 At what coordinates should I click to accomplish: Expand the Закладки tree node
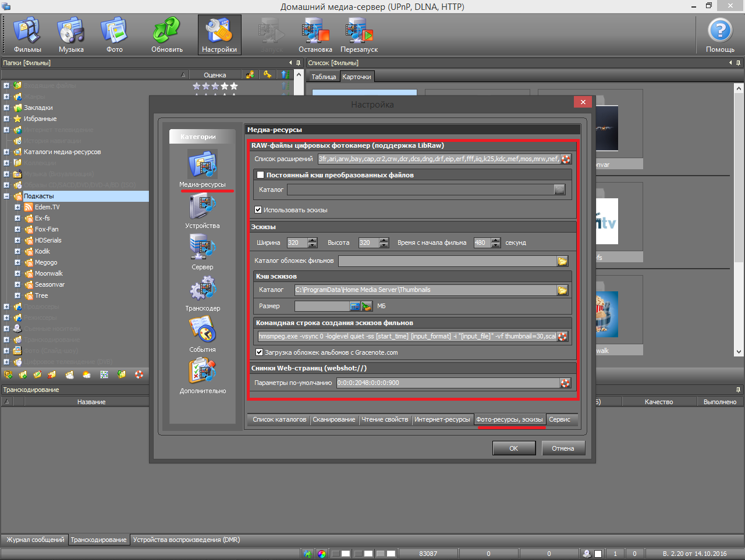tap(6, 108)
